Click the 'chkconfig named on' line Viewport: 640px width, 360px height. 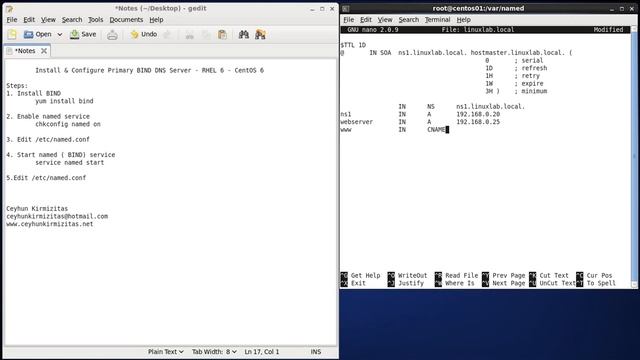click(68, 124)
